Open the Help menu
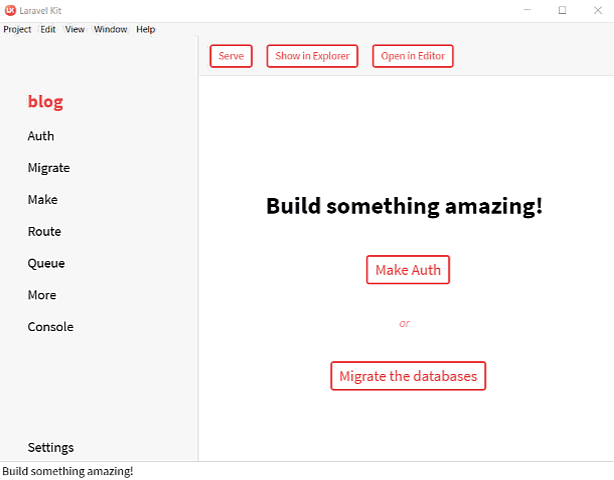The image size is (614, 480). [146, 30]
